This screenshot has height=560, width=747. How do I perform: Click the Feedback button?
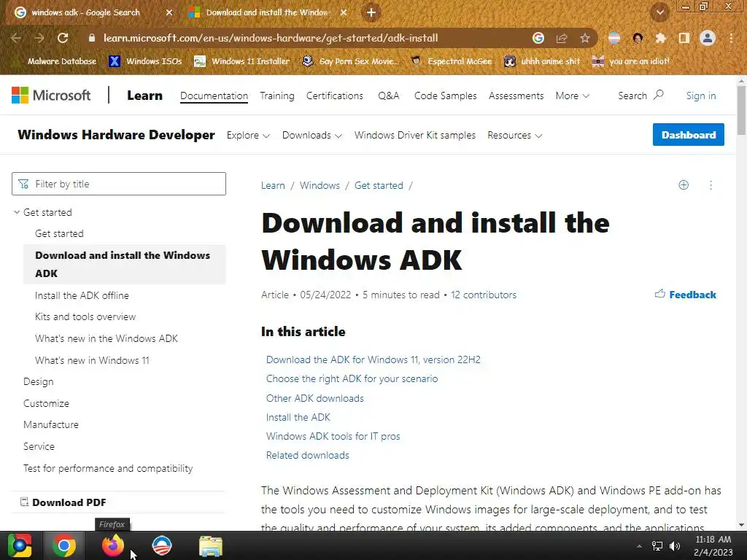(x=686, y=295)
